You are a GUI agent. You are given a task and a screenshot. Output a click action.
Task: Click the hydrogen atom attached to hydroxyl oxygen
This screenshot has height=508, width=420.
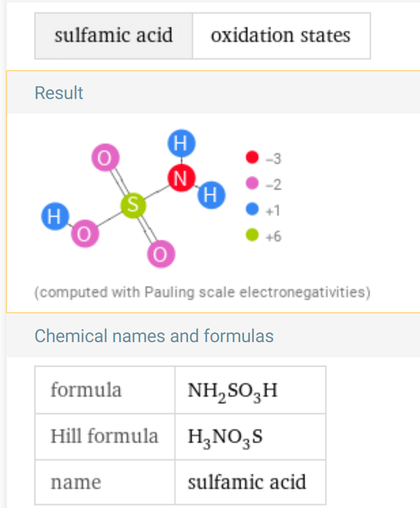point(55,216)
